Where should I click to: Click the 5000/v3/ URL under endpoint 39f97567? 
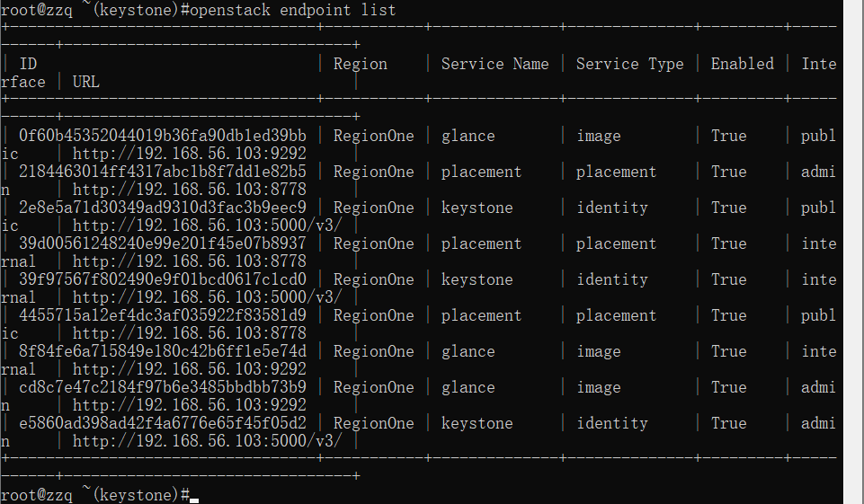[207, 297]
